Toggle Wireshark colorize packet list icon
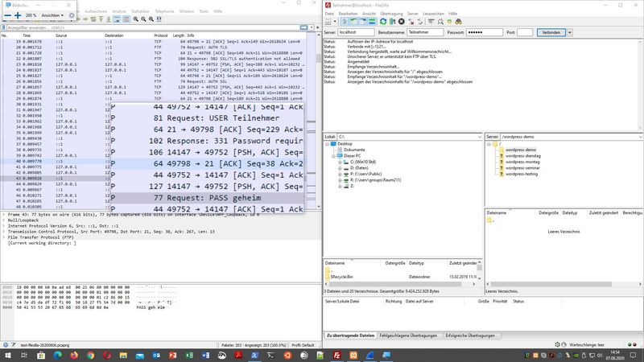The height and width of the screenshot is (362, 644). (x=126, y=19)
